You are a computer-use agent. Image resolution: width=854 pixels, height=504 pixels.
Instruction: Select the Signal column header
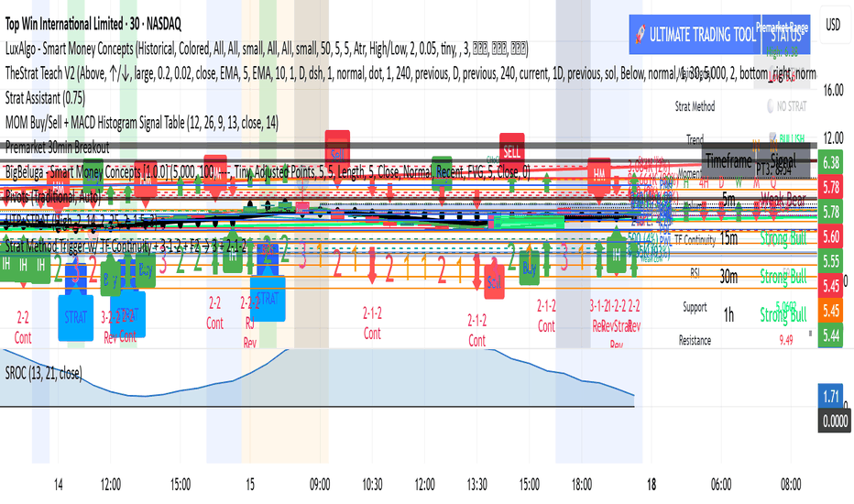[783, 160]
